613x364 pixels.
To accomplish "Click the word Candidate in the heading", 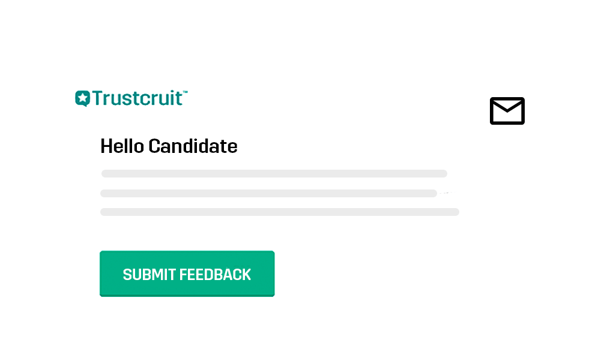I will click(x=193, y=146).
